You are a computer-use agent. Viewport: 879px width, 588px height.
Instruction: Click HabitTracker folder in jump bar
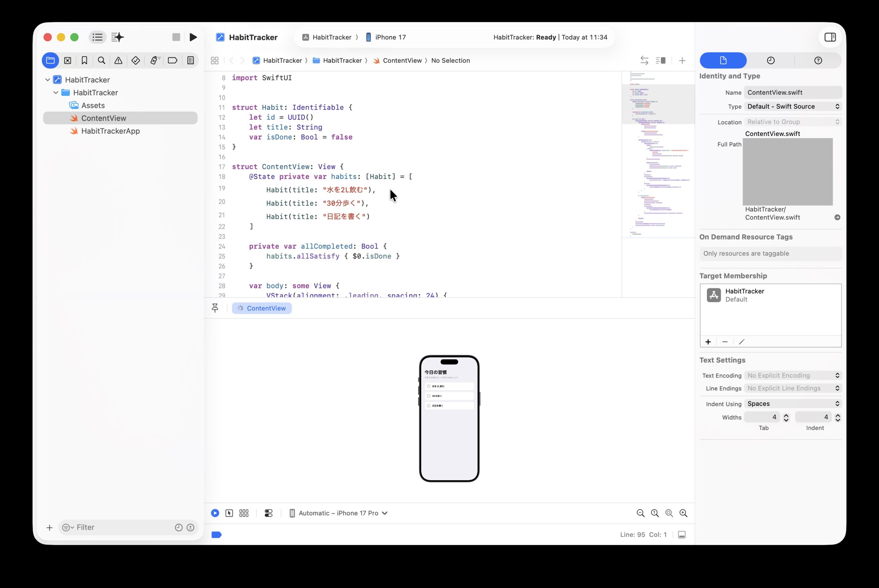point(337,60)
